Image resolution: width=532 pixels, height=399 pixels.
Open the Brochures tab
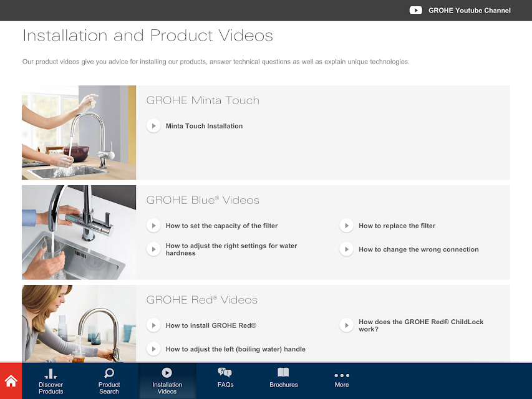[x=284, y=381]
